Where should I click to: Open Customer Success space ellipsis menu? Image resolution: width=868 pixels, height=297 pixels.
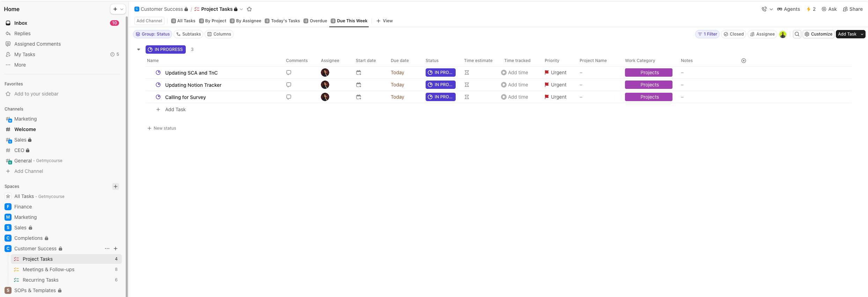(x=107, y=249)
